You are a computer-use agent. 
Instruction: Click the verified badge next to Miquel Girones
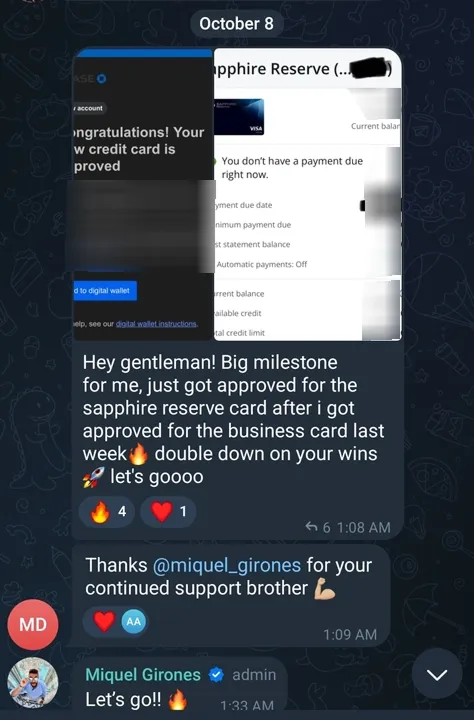(216, 675)
